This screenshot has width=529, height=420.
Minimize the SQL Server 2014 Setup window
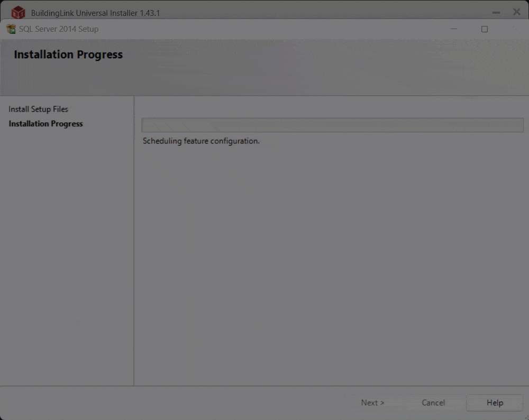click(x=454, y=29)
